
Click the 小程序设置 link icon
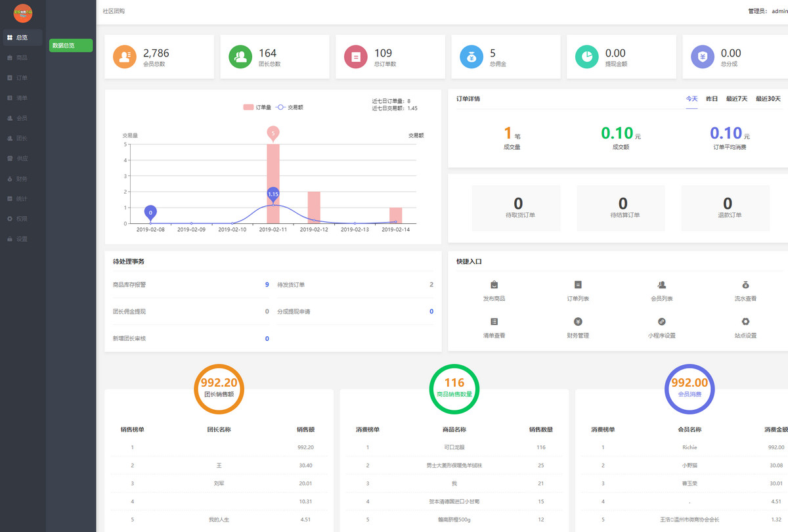661,322
